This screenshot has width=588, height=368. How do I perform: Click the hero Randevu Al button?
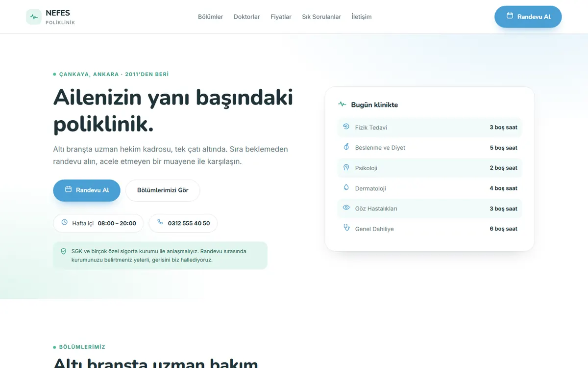[87, 190]
